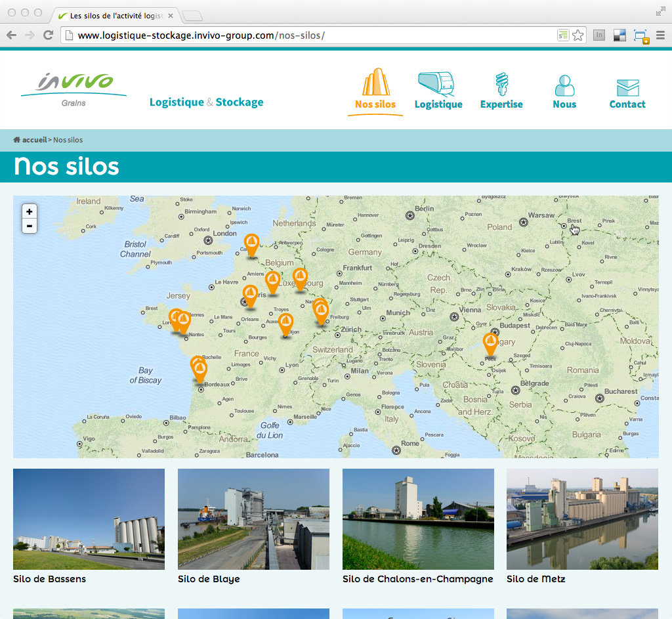Open the Chrome hamburger menu
The width and height of the screenshot is (672, 619).
pos(660,35)
